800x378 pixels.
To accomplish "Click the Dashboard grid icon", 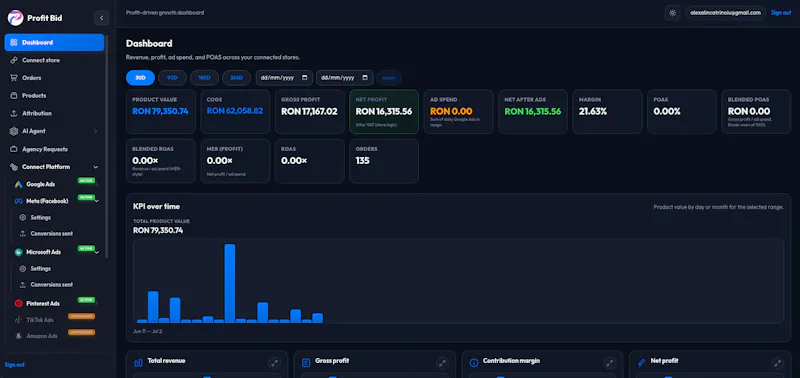I will click(x=14, y=42).
